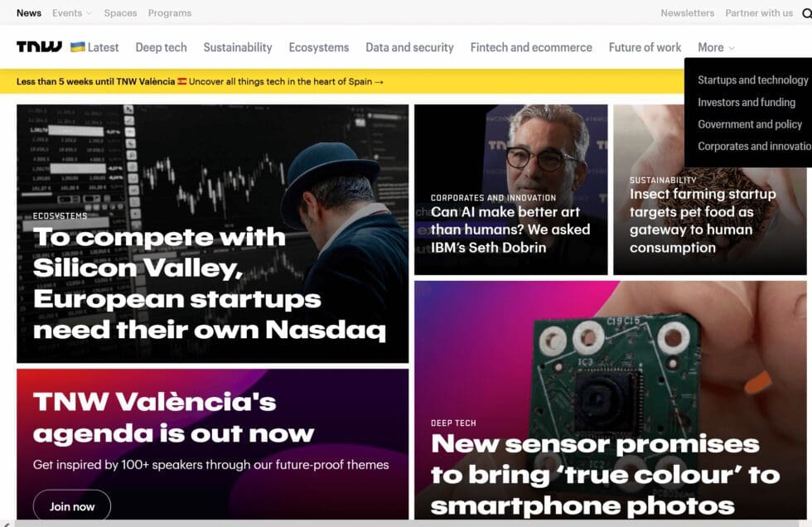Click the Spain flag in yellow banner
812x527 pixels.
(182, 81)
